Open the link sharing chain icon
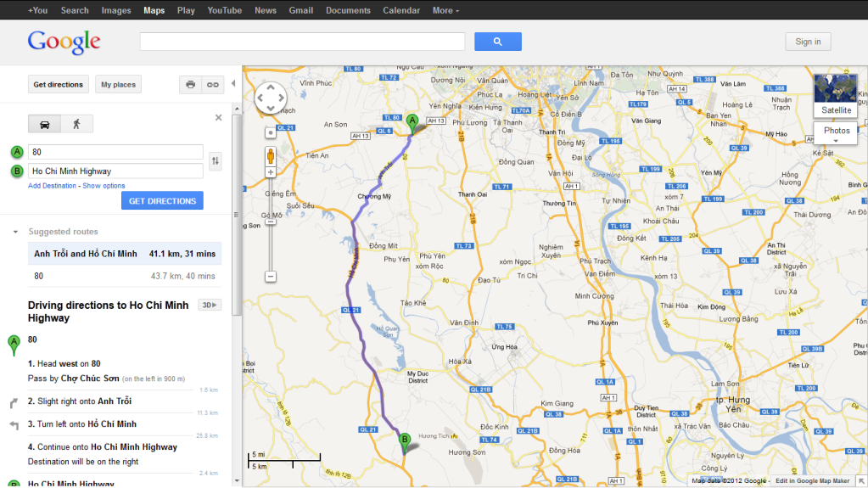This screenshot has height=488, width=868. tap(213, 85)
